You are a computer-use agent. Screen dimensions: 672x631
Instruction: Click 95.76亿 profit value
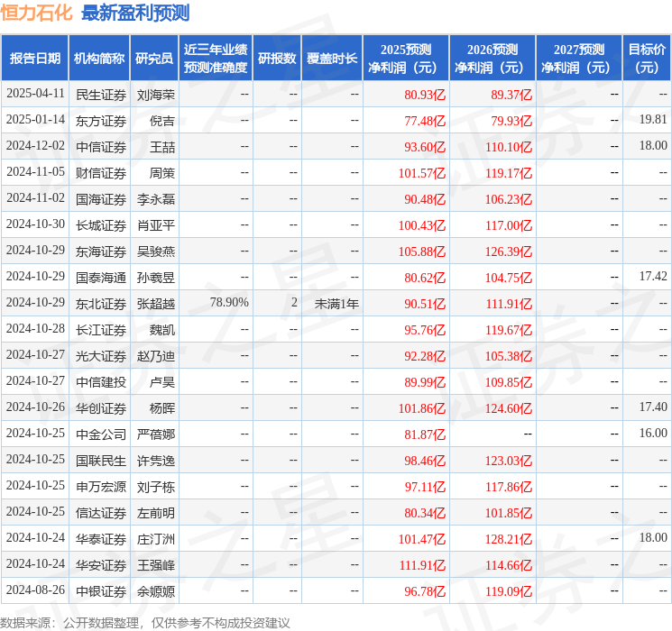tap(425, 330)
